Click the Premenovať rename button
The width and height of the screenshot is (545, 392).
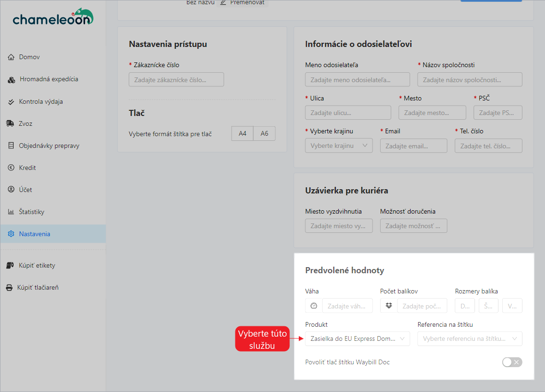[242, 2]
